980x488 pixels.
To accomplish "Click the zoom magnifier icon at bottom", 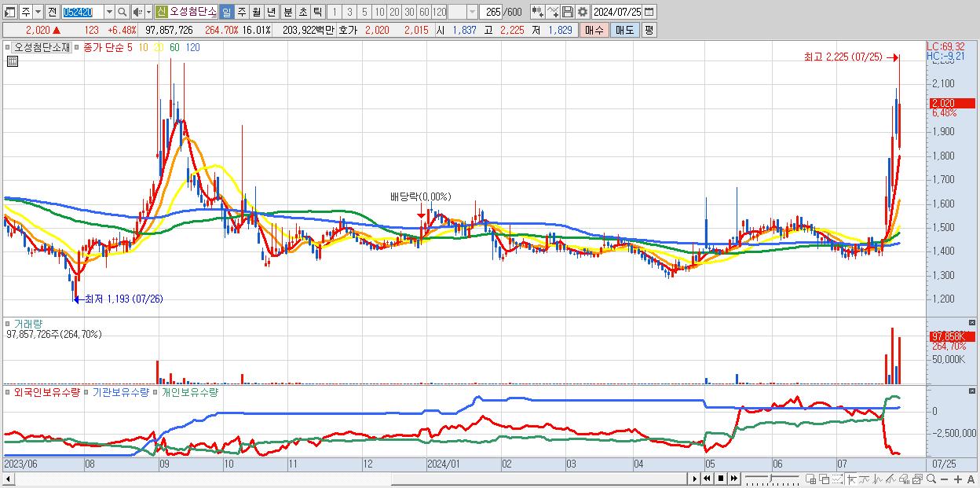I will point(931,479).
